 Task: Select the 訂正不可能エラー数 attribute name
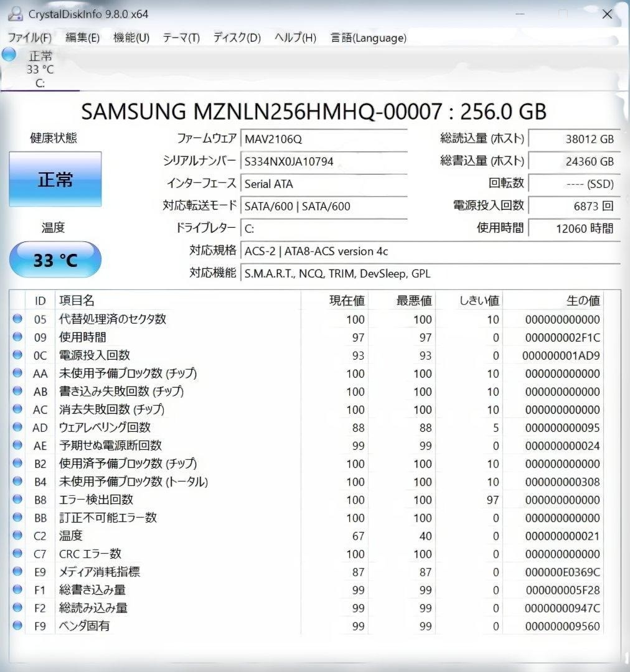108,518
